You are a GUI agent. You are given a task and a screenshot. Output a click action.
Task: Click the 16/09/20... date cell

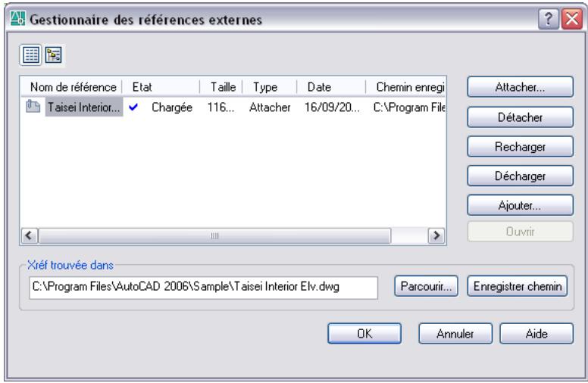(x=332, y=107)
